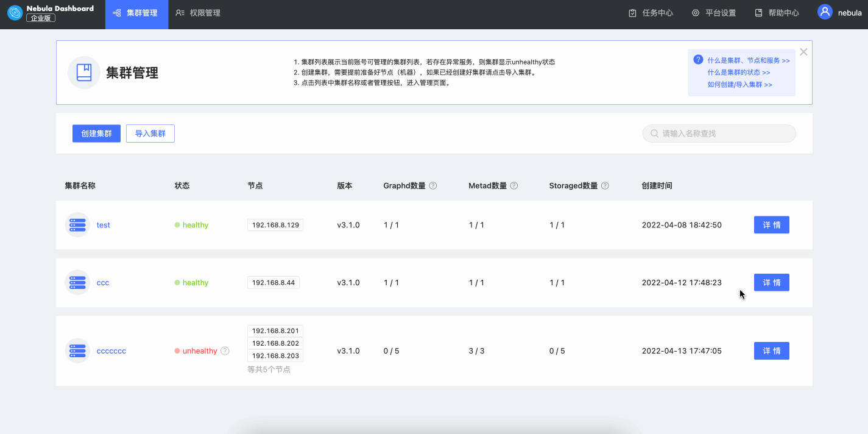Click the ccc cluster server icon
This screenshot has height=434, width=868.
(x=77, y=283)
